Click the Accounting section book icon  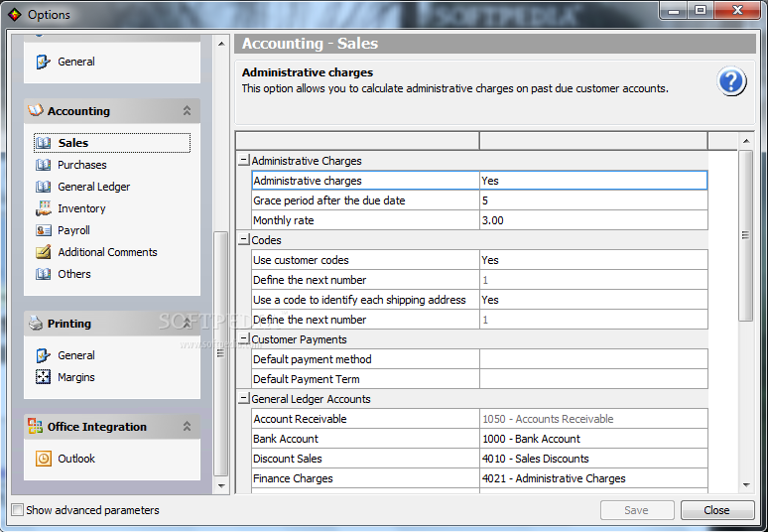click(x=36, y=110)
